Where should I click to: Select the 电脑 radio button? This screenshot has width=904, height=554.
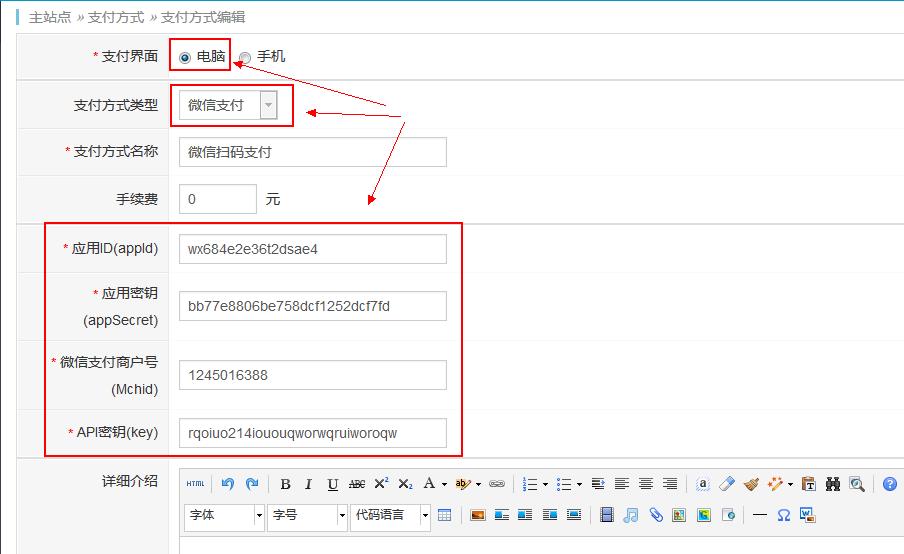click(x=185, y=57)
